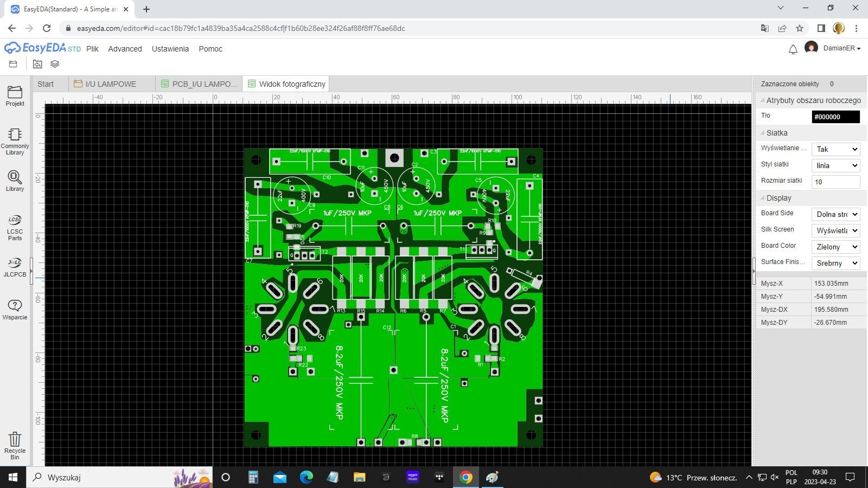This screenshot has height=488, width=868.
Task: Open the Surface Finish dropdown
Action: [x=835, y=263]
